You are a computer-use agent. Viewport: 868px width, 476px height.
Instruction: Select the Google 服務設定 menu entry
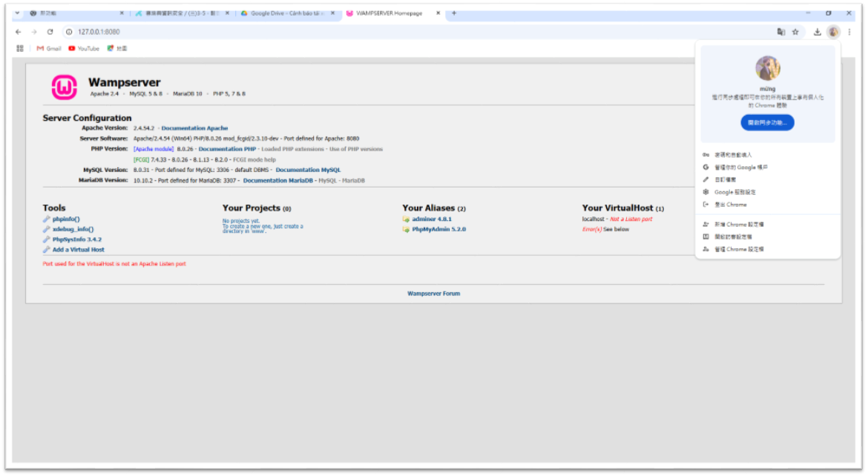734,192
